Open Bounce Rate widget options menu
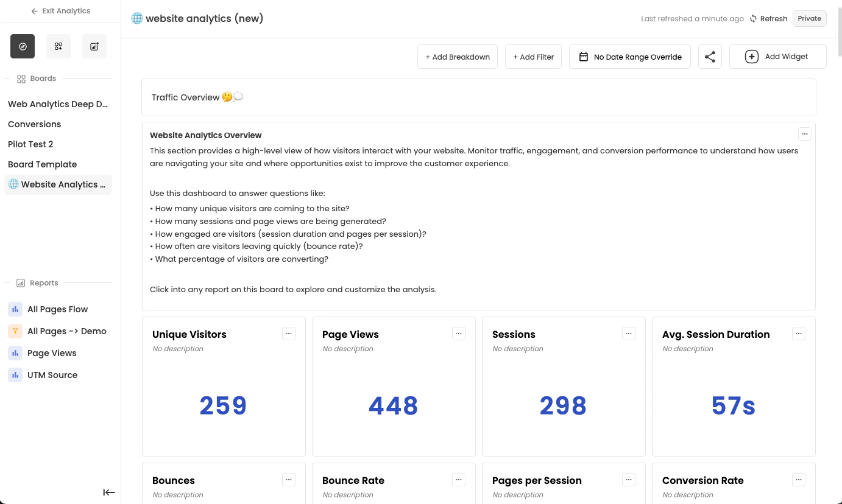The height and width of the screenshot is (504, 842). (x=459, y=479)
